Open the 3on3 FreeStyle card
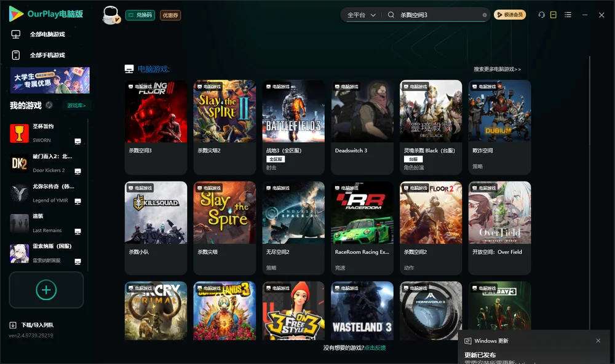 pos(293,311)
